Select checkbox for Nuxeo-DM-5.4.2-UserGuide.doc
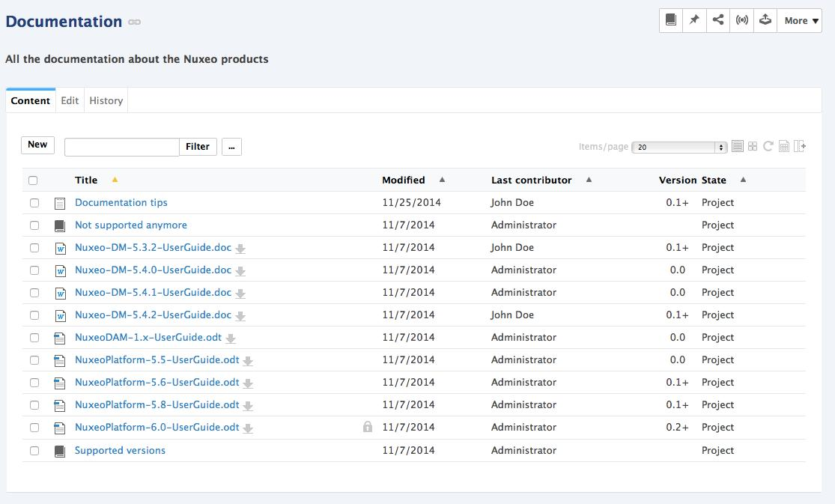Image resolution: width=835 pixels, height=504 pixels. [x=34, y=315]
